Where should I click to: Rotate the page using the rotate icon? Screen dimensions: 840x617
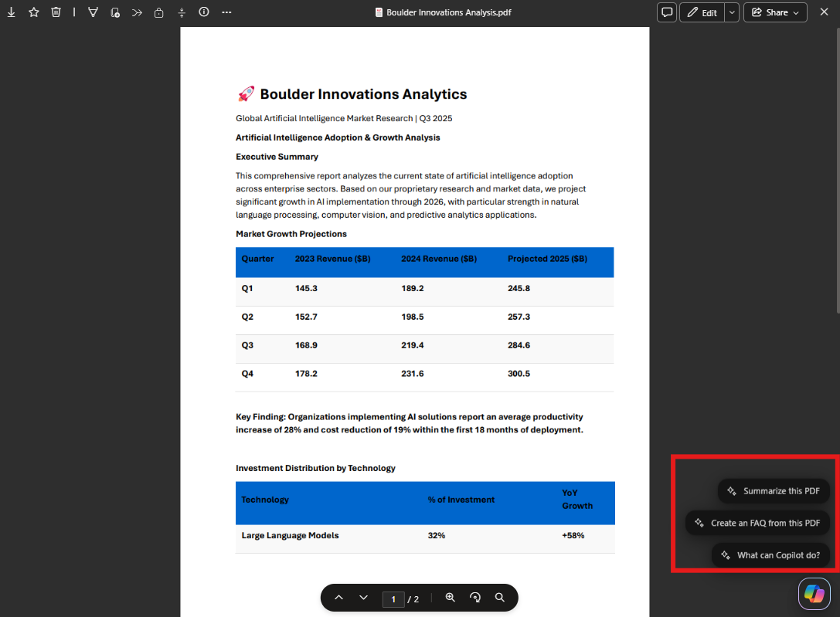click(475, 598)
